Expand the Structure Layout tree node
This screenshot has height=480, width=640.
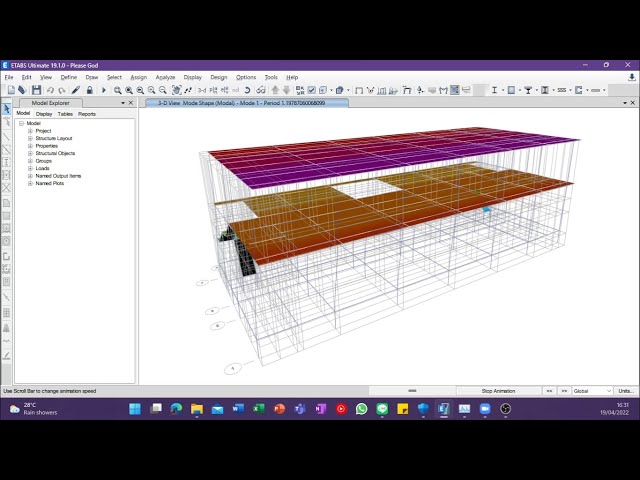click(x=30, y=138)
